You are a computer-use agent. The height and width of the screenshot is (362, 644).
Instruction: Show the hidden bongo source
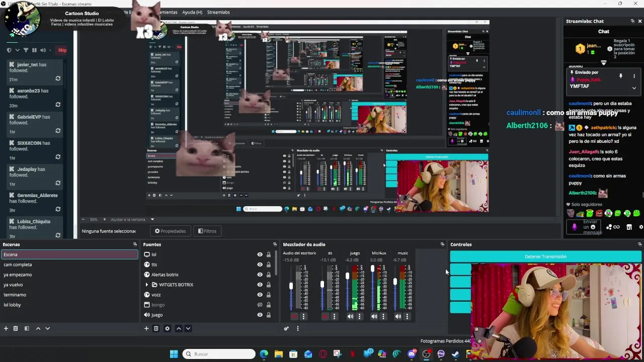coord(260,305)
